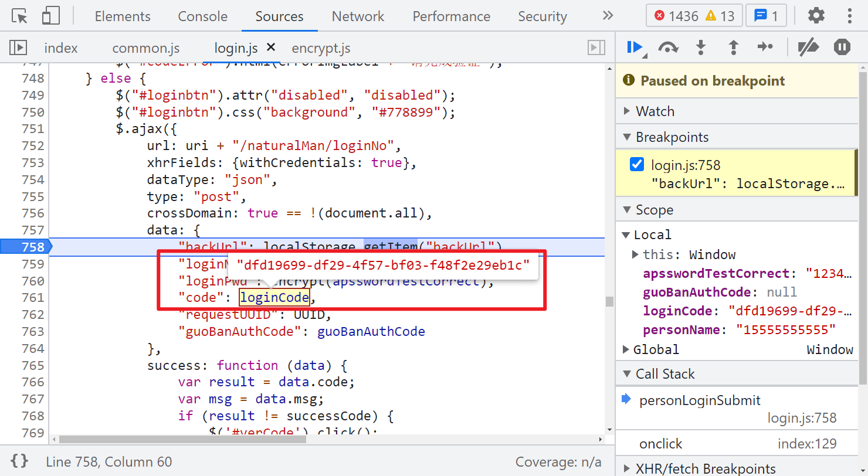Toggle pause on exceptions

tap(842, 47)
